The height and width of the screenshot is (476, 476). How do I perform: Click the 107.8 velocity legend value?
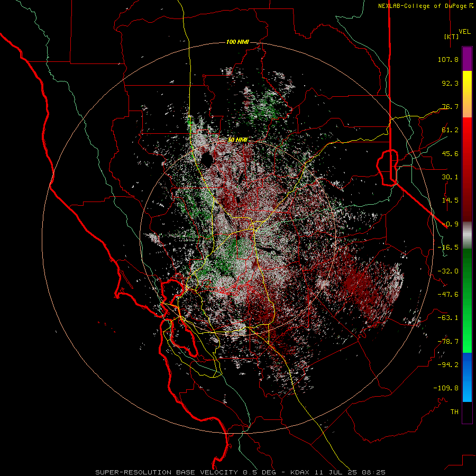(448, 59)
